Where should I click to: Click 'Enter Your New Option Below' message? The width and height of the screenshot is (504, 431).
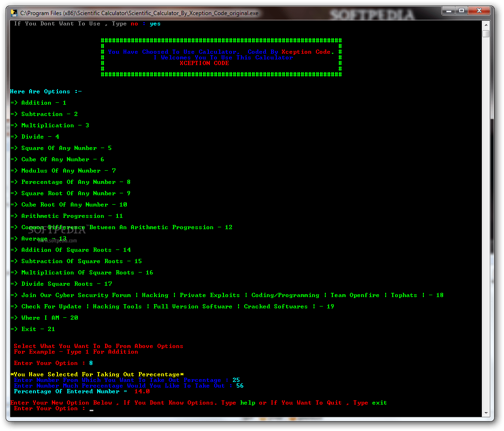pyautogui.click(x=198, y=403)
